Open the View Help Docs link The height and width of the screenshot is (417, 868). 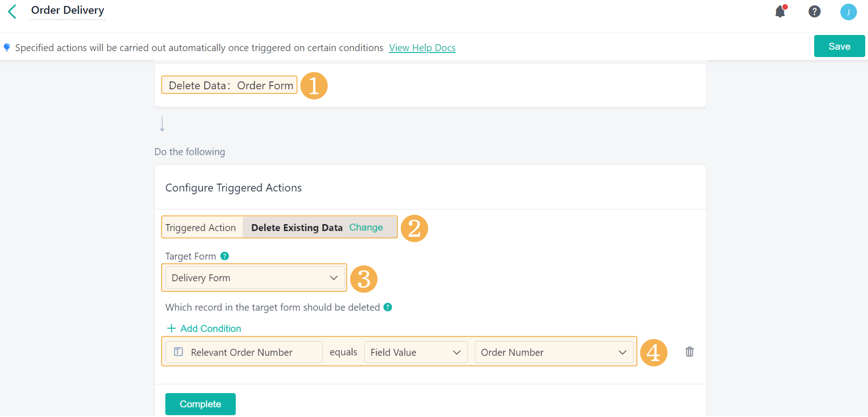(x=422, y=48)
